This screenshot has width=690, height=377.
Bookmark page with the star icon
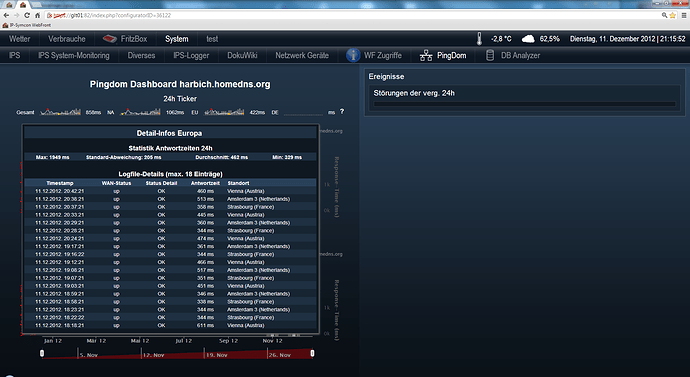(672, 15)
